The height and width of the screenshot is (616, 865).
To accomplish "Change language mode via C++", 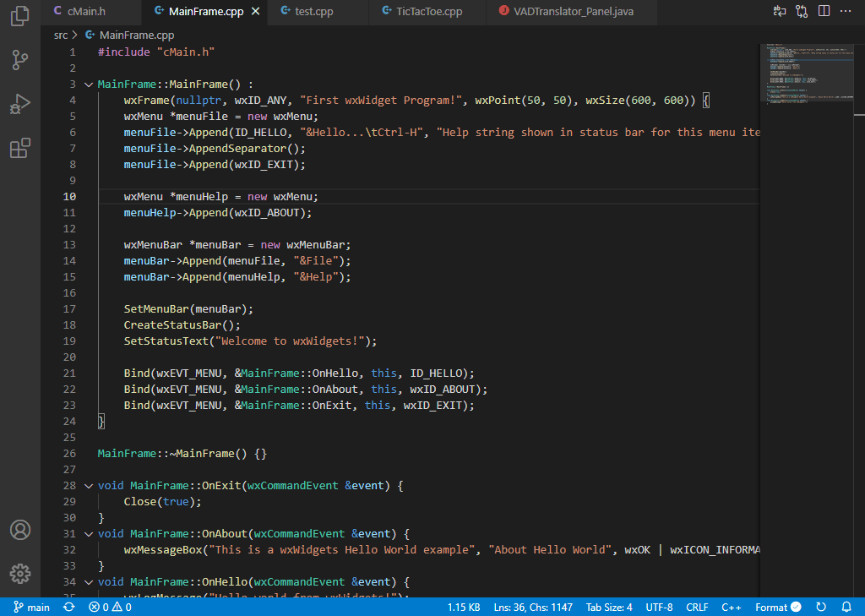I will coord(731,608).
